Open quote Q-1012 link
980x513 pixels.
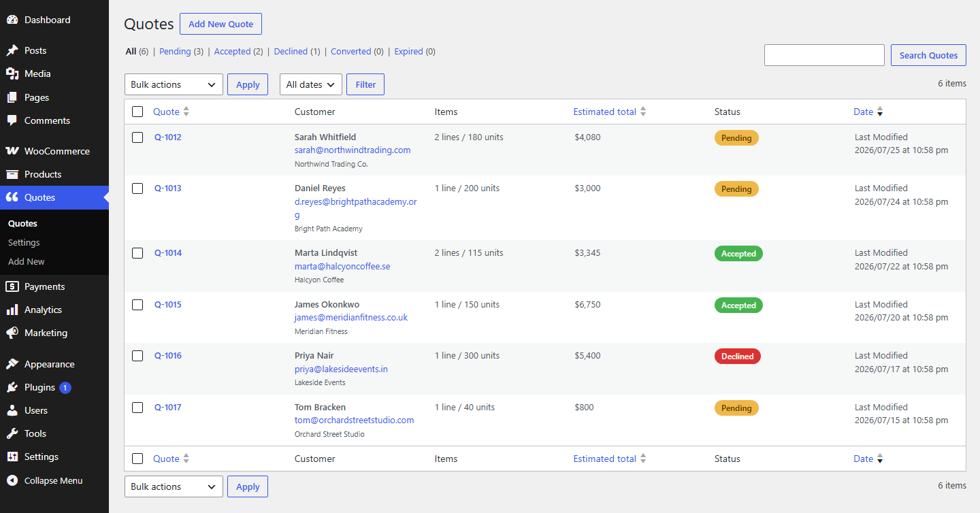tap(168, 137)
